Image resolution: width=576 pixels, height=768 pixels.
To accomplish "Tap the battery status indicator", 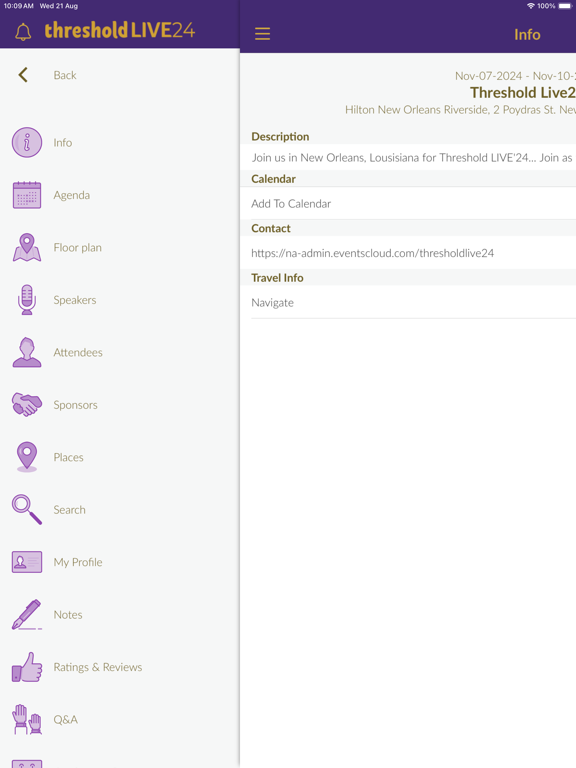I will pyautogui.click(x=565, y=6).
